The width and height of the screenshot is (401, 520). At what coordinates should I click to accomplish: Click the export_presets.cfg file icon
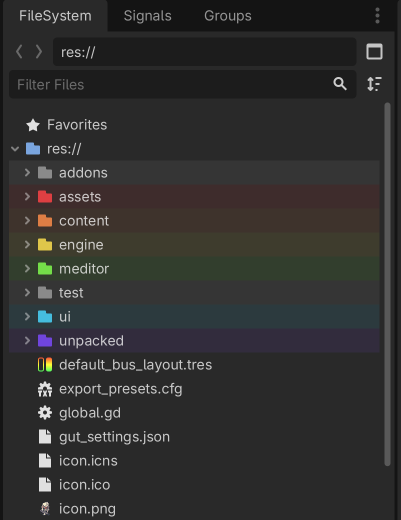[x=45, y=389]
